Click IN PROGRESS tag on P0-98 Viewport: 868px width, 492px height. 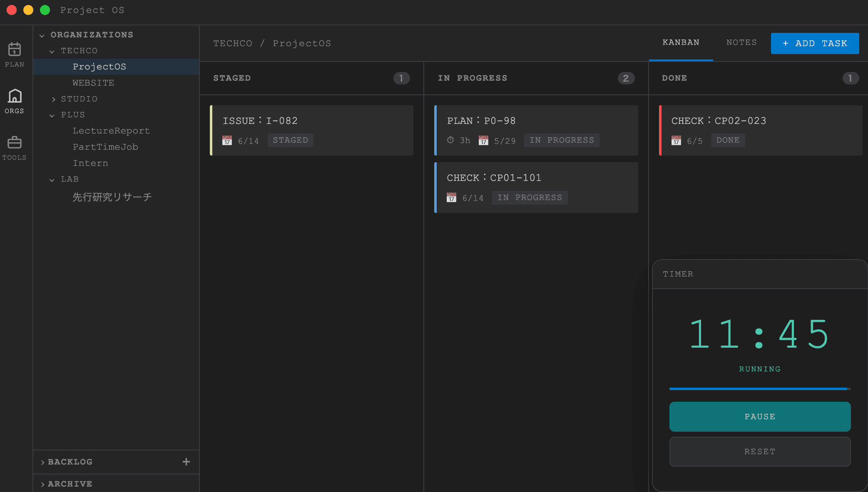562,140
